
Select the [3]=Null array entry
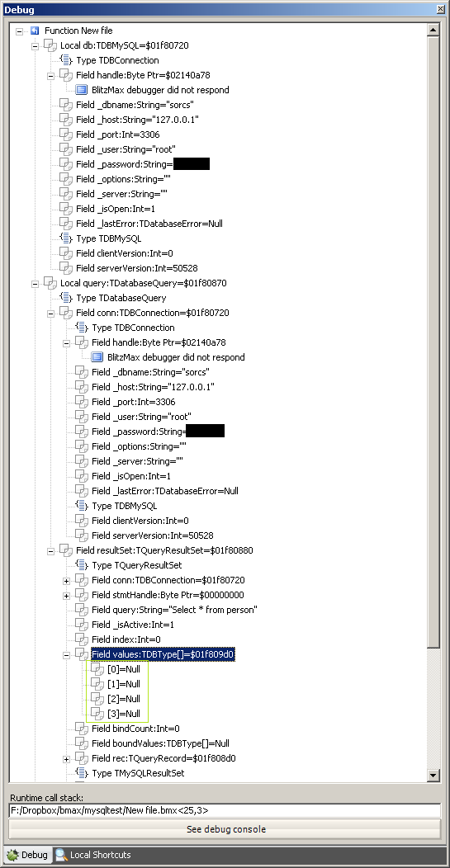(x=124, y=714)
